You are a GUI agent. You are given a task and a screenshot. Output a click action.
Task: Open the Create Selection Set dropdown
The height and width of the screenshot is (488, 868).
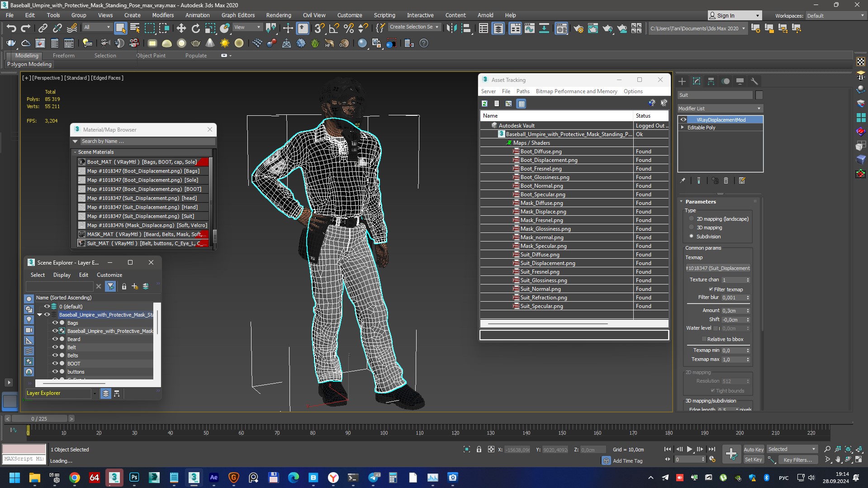pos(414,27)
